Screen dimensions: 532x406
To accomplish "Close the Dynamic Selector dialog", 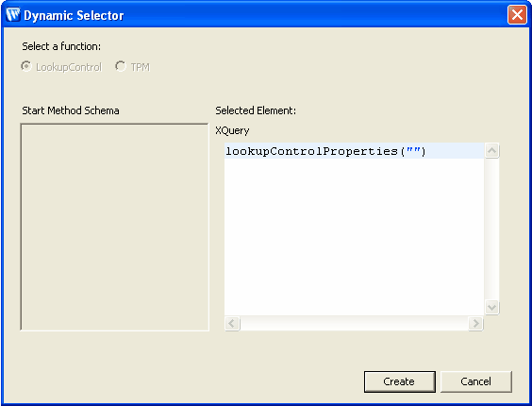I will [517, 15].
